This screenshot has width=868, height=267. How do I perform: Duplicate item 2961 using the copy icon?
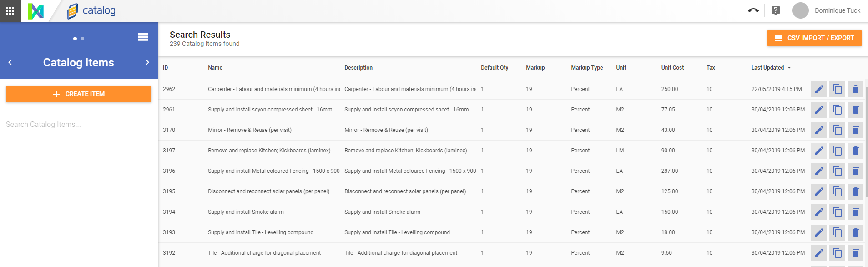837,110
